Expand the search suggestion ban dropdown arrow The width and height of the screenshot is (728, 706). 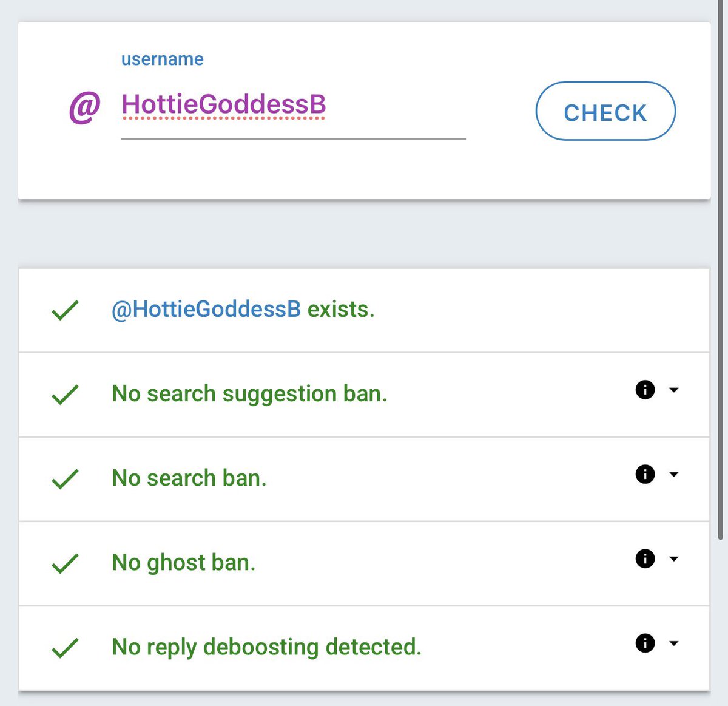coord(673,390)
